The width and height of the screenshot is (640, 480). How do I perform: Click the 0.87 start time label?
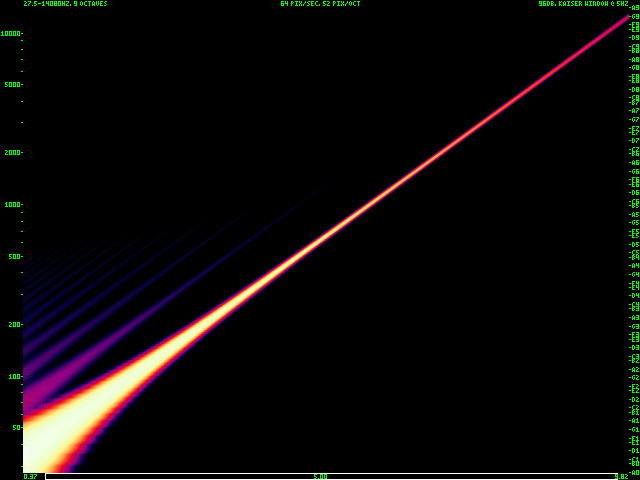click(30, 477)
